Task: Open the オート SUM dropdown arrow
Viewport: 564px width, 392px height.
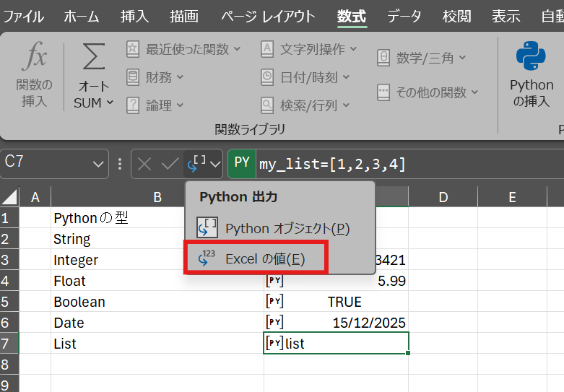Action: click(x=110, y=103)
